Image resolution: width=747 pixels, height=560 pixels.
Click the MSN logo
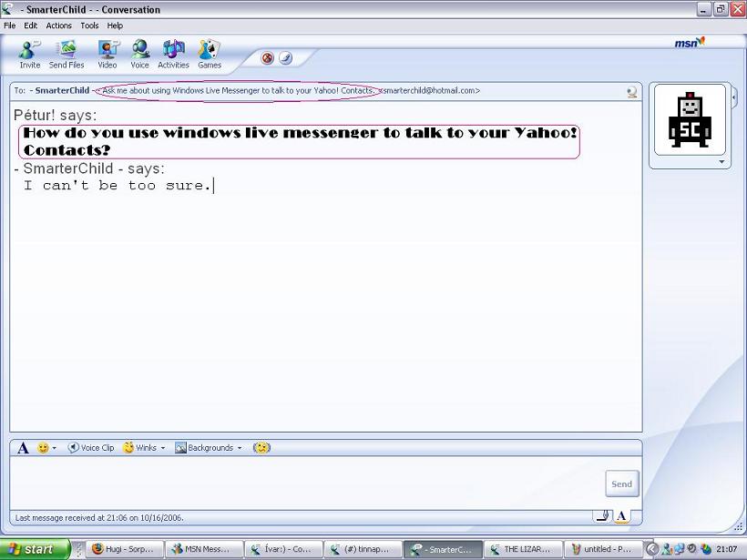click(x=689, y=43)
